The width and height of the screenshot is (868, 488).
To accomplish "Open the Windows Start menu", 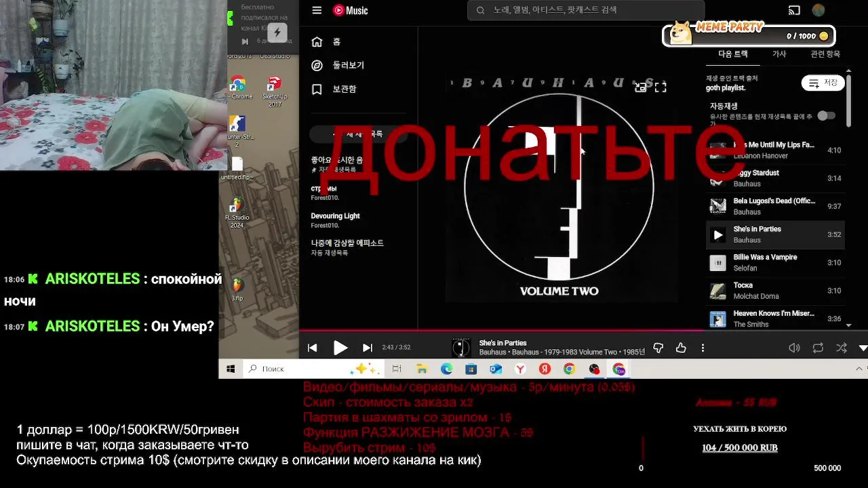I will pyautogui.click(x=231, y=369).
